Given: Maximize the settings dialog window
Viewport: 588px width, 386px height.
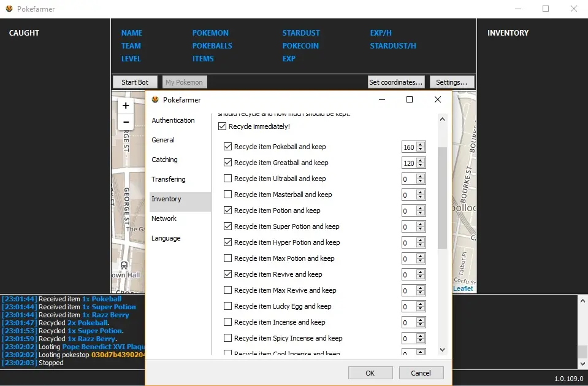Looking at the screenshot, I should [x=410, y=99].
